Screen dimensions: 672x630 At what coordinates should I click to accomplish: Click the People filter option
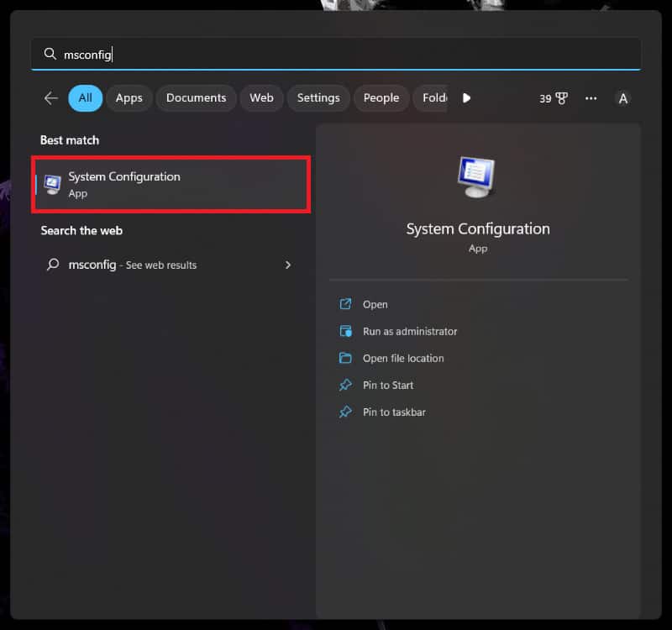[381, 98]
